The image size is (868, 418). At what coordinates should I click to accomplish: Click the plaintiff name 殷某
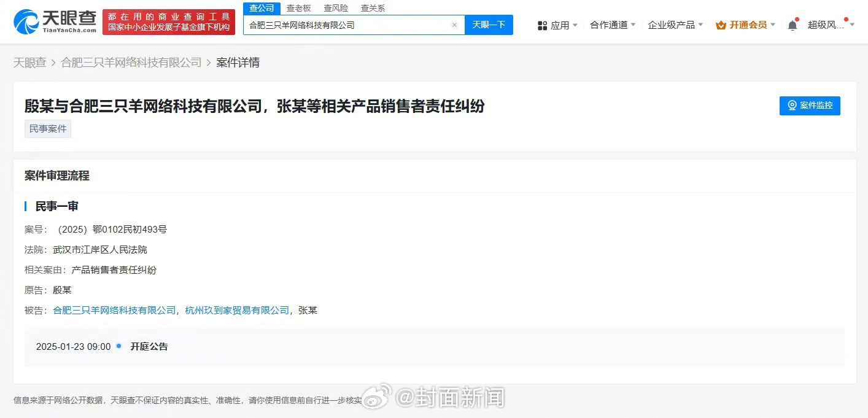click(63, 290)
